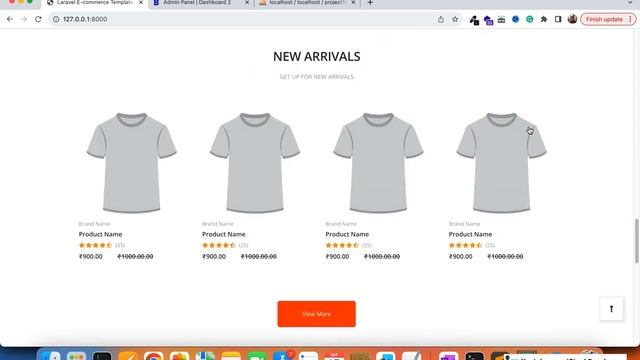This screenshot has height=360, width=640.
Task: Click the fourth product's star rating
Action: [x=465, y=245]
